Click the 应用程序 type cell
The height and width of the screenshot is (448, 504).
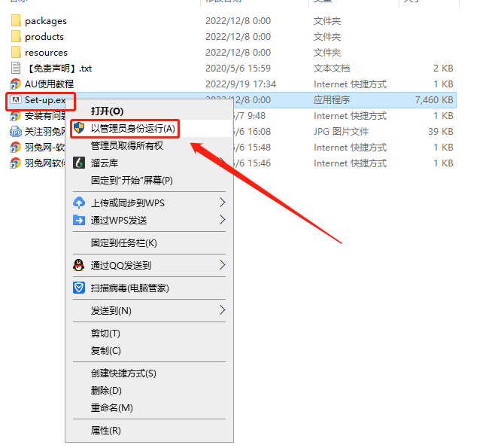point(332,100)
